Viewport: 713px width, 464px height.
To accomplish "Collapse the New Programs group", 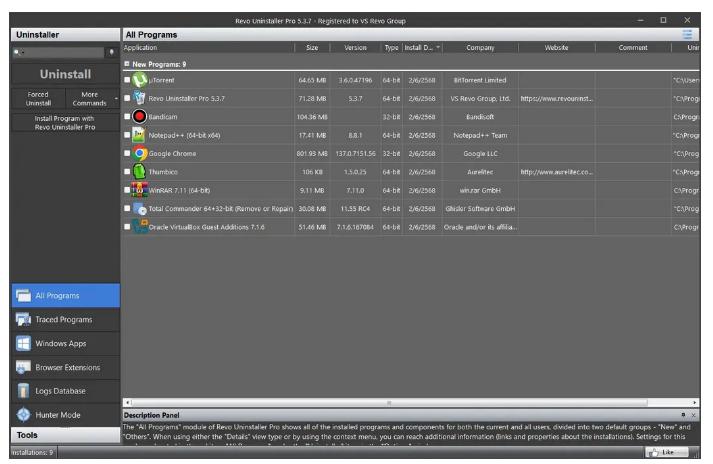I will (127, 64).
